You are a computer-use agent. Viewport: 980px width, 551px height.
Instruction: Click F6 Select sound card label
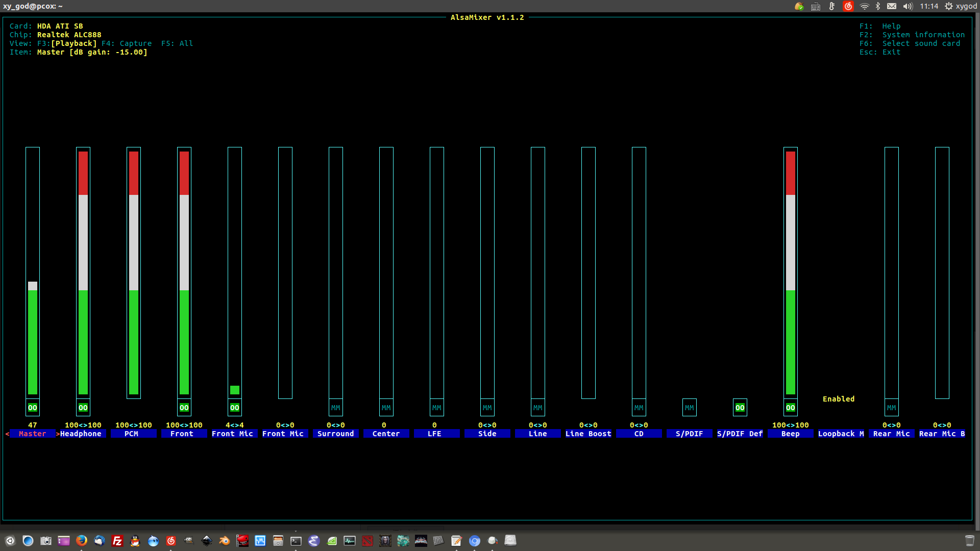click(x=910, y=43)
